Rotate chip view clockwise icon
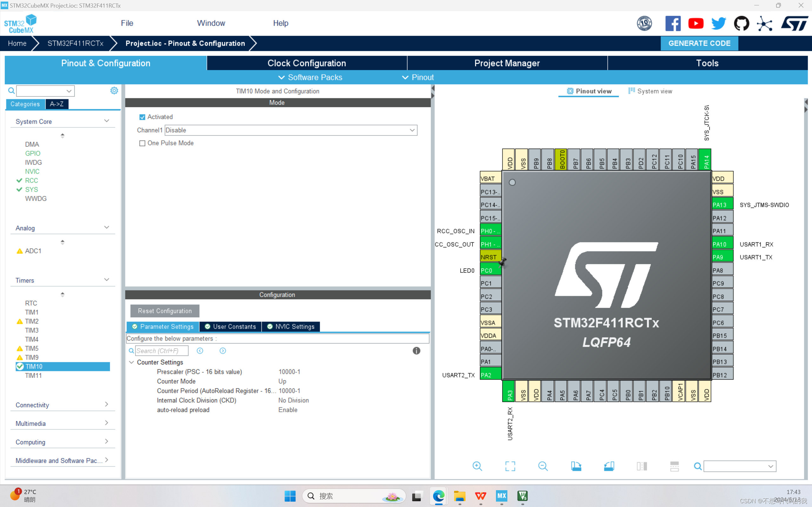This screenshot has height=507, width=812. pos(576,466)
